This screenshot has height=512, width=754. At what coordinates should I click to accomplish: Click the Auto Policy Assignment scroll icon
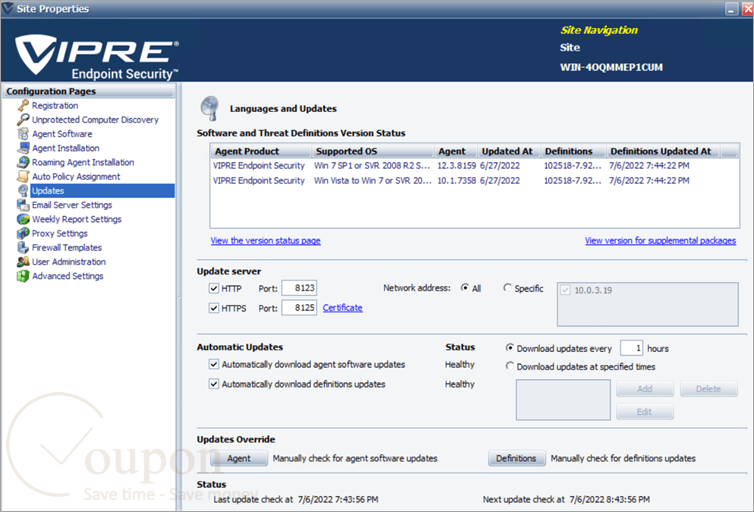pyautogui.click(x=23, y=176)
